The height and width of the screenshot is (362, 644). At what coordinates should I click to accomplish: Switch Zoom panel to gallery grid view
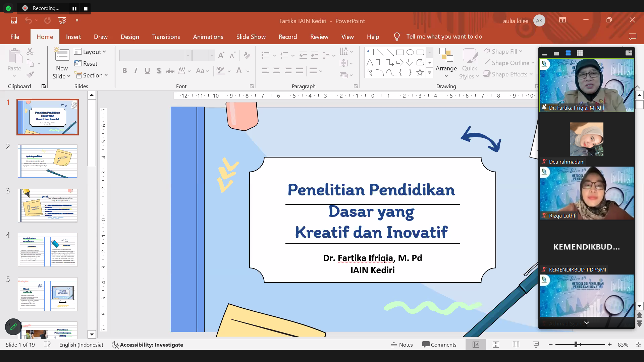click(580, 53)
